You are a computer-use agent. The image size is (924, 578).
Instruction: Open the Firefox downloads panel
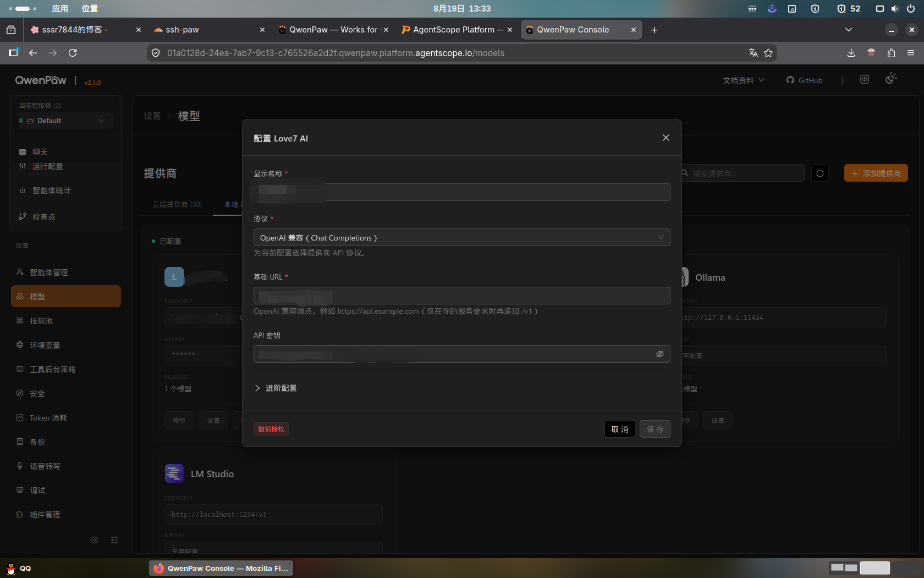click(851, 53)
